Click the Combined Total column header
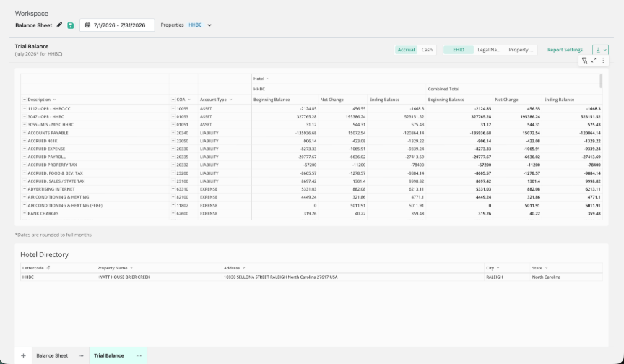Viewport: 624px width, 364px height. click(443, 89)
